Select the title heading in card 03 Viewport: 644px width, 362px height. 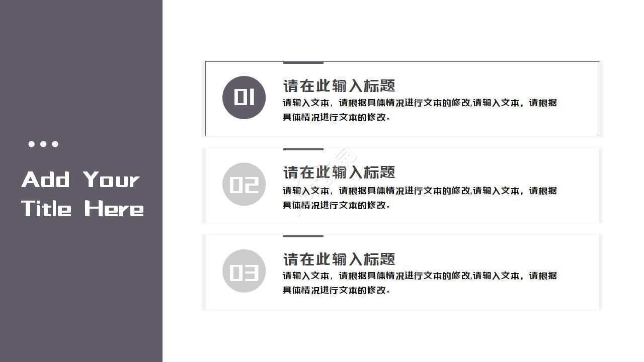click(x=339, y=259)
